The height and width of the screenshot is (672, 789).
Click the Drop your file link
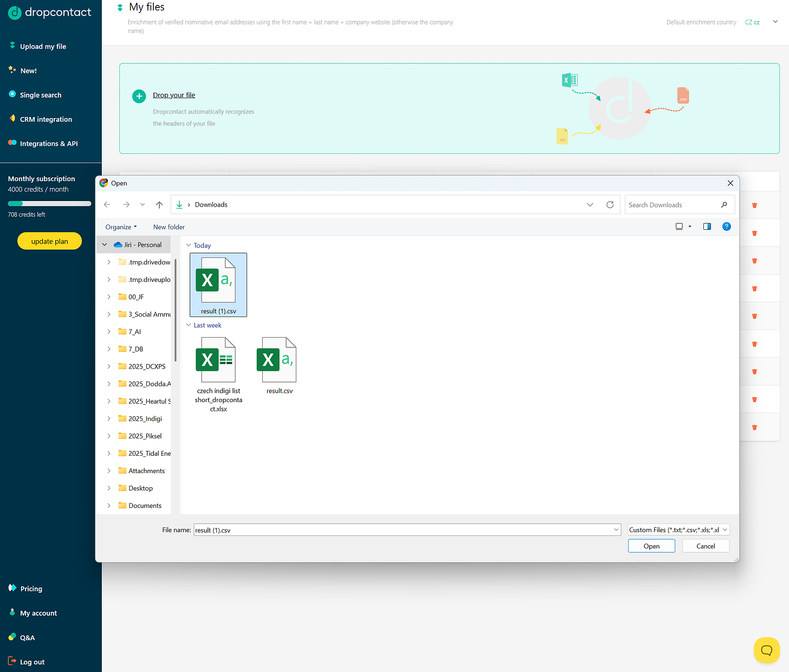174,95
